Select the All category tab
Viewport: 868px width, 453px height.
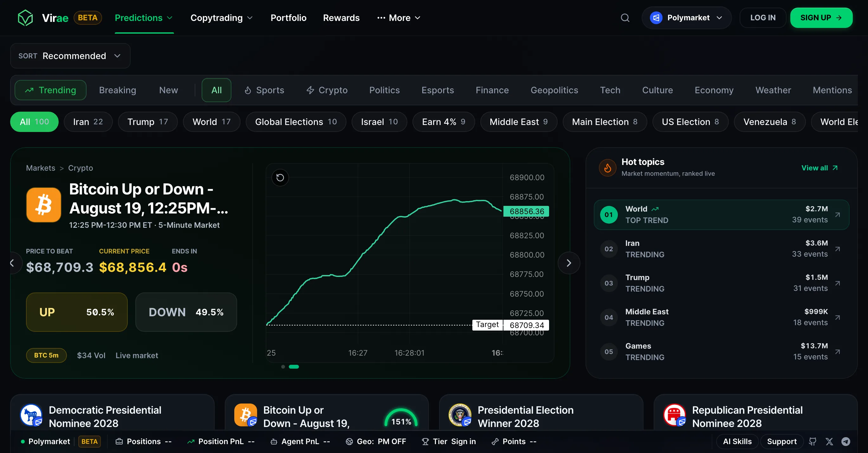tap(216, 90)
